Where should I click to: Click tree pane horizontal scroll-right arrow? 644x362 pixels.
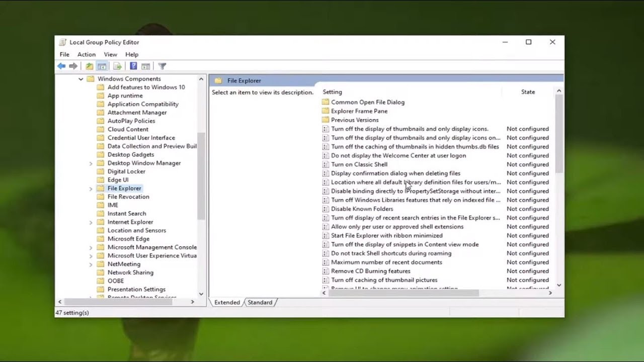coord(192,302)
